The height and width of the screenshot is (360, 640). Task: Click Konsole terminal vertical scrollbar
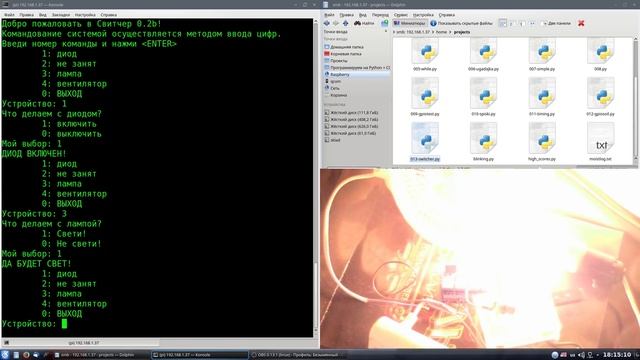[x=316, y=178]
